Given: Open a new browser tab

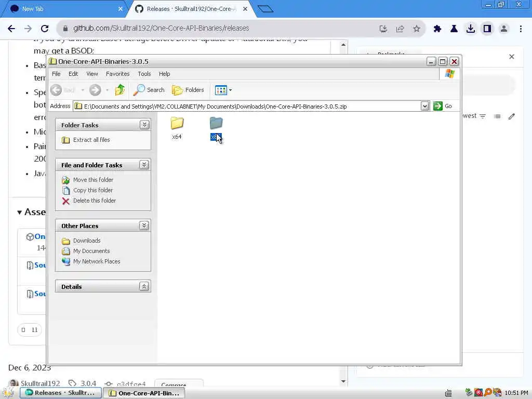Looking at the screenshot, I should (x=265, y=9).
